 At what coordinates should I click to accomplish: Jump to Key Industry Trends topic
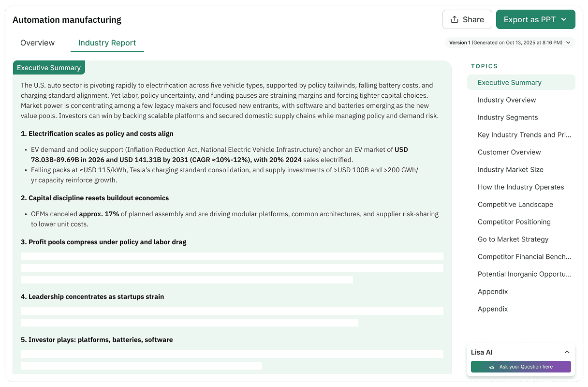[x=524, y=134]
